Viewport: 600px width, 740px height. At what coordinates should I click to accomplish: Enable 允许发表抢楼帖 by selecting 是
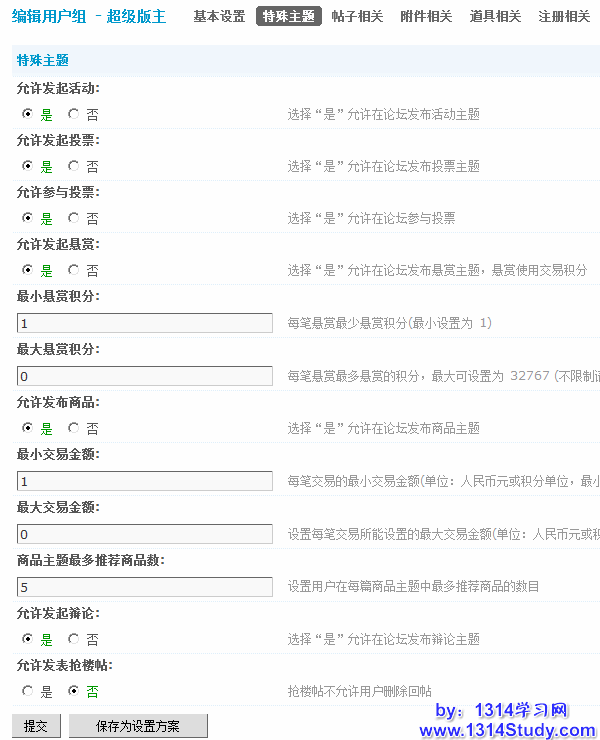(x=27, y=691)
